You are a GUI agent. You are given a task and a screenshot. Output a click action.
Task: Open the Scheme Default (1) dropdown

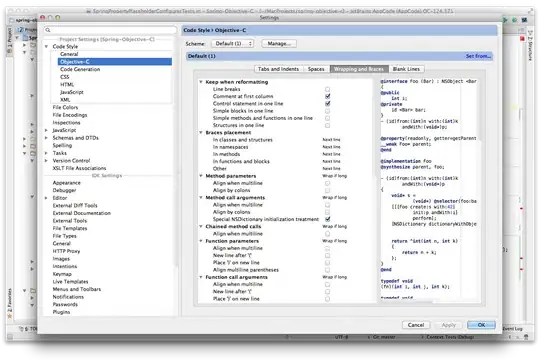(233, 43)
